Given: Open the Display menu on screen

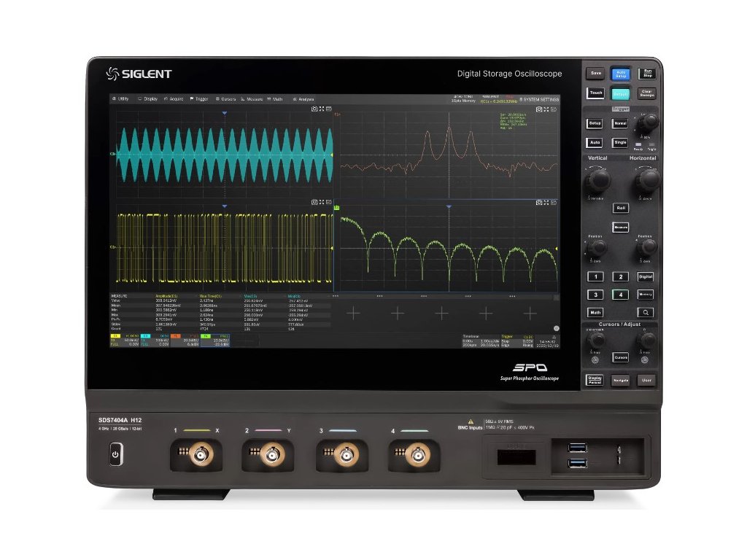Looking at the screenshot, I should coord(147,99).
